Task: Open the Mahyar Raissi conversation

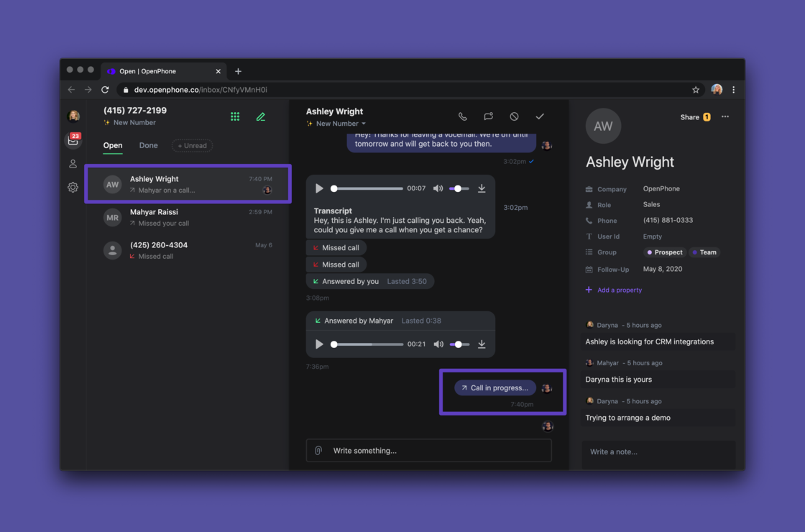Action: [188, 217]
